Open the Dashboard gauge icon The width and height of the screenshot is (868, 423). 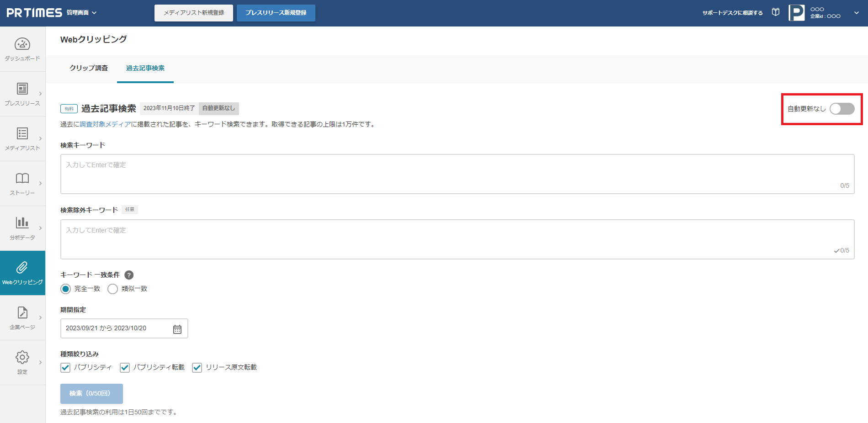[22, 44]
